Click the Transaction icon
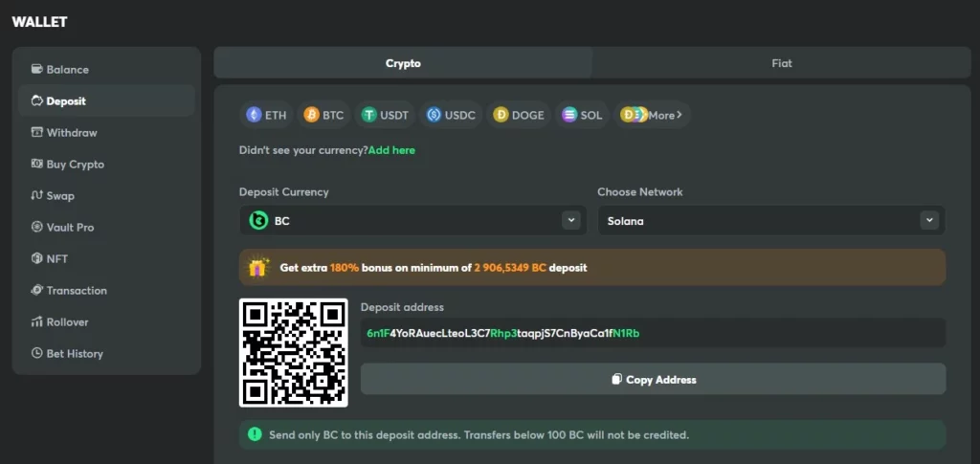The image size is (980, 464). 37,290
